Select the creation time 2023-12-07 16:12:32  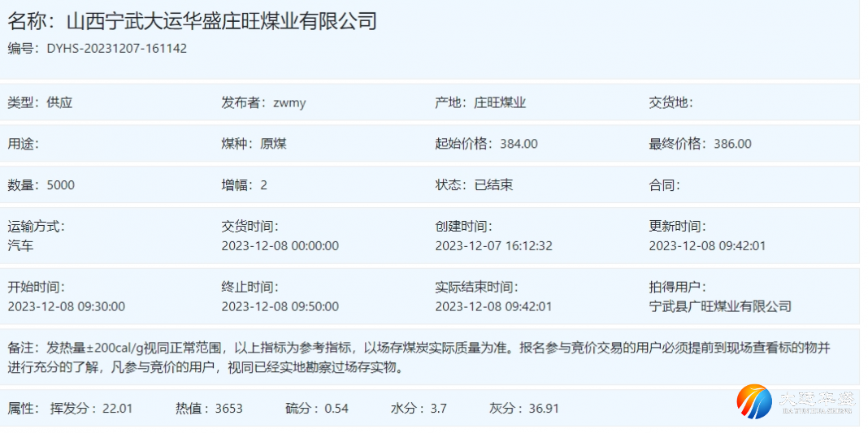(493, 245)
